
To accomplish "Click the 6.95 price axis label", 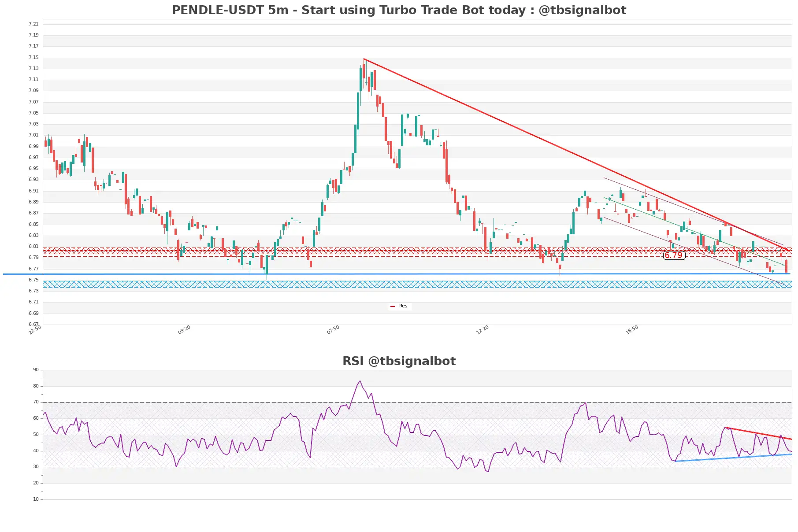I will point(33,169).
